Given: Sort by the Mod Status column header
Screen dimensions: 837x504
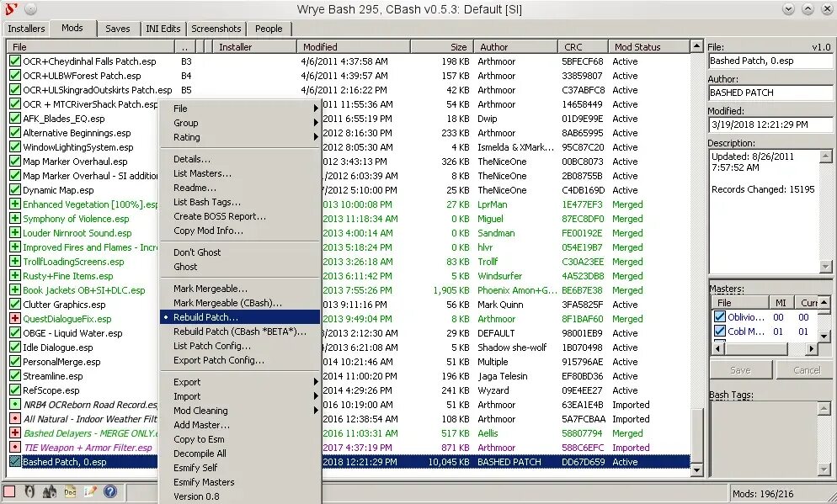Looking at the screenshot, I should 648,47.
